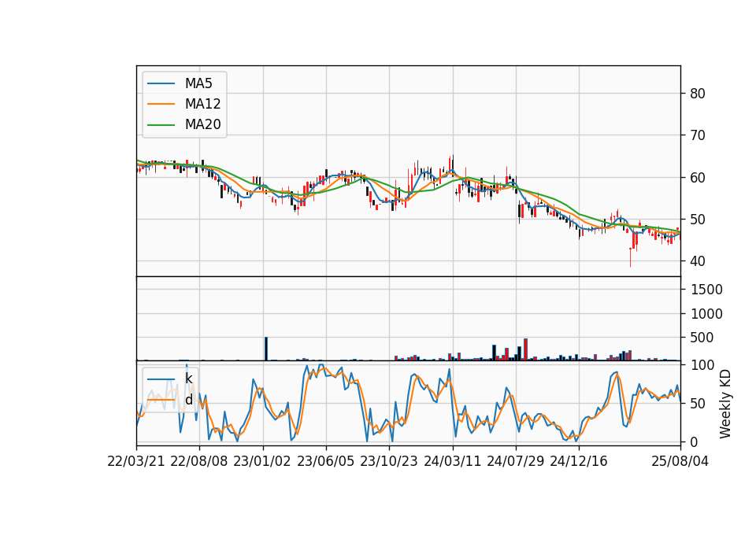Viewport: 756px width, 543px height.
Task: Click the 23/10/23 date tick label
Action: point(388,461)
